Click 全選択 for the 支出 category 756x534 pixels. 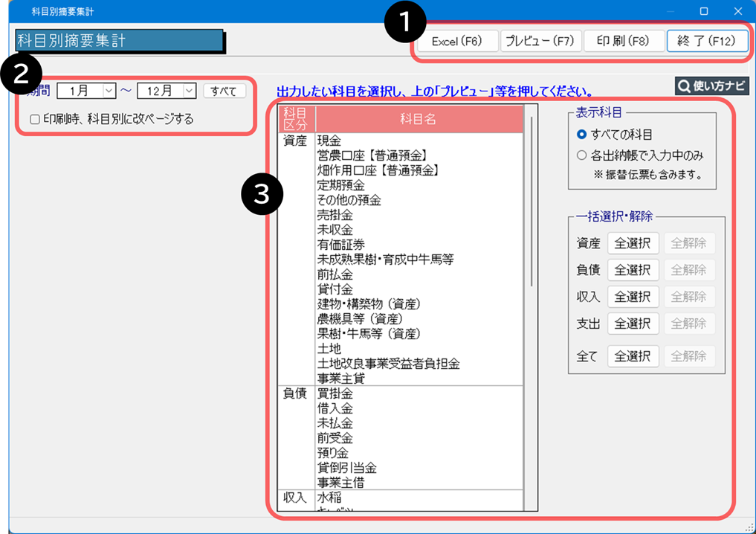coord(633,324)
